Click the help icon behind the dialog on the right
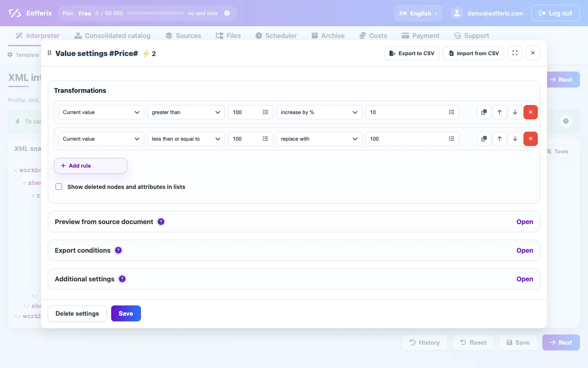 click(x=566, y=121)
